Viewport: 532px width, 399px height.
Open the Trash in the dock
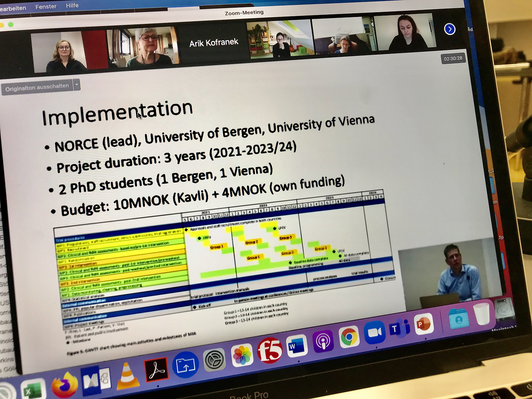coord(482,314)
